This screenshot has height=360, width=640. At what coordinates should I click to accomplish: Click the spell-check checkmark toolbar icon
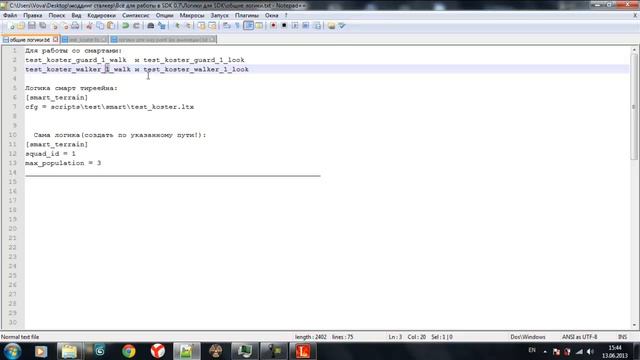[x=342, y=26]
